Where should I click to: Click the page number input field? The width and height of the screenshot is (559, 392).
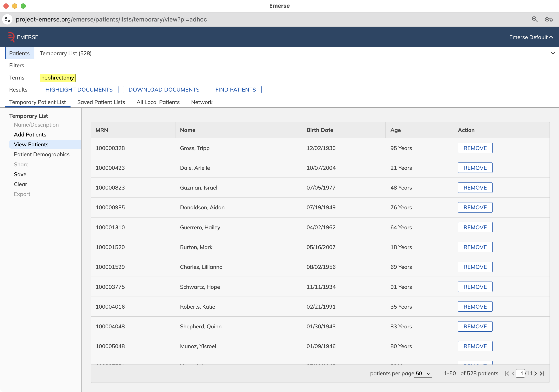tap(520, 373)
